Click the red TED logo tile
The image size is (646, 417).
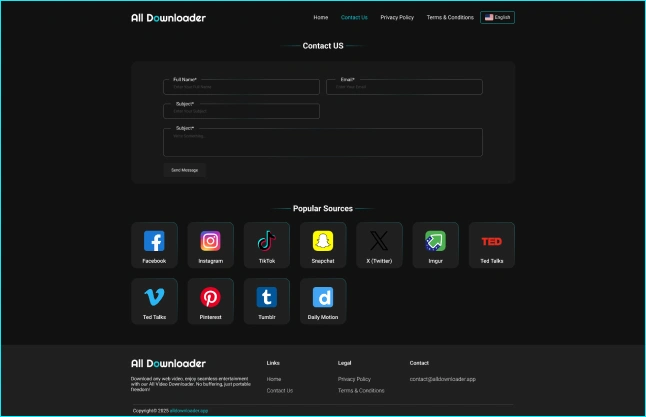pos(492,242)
